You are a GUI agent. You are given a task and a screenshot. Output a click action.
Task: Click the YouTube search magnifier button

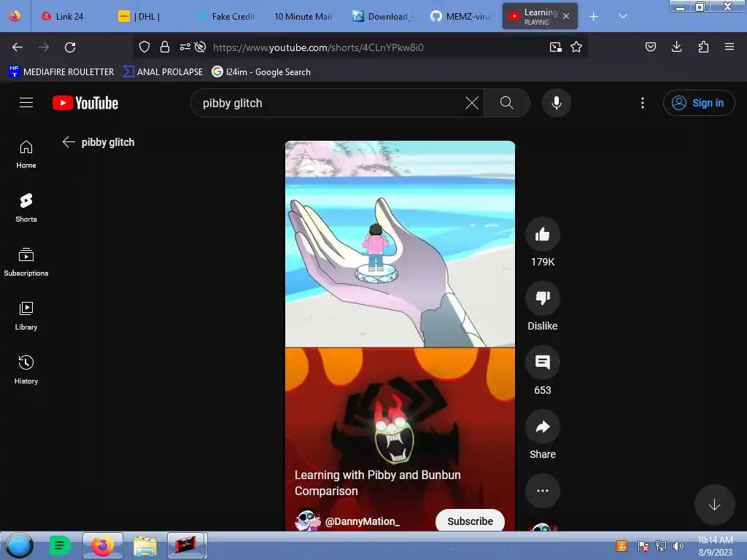[x=507, y=103]
